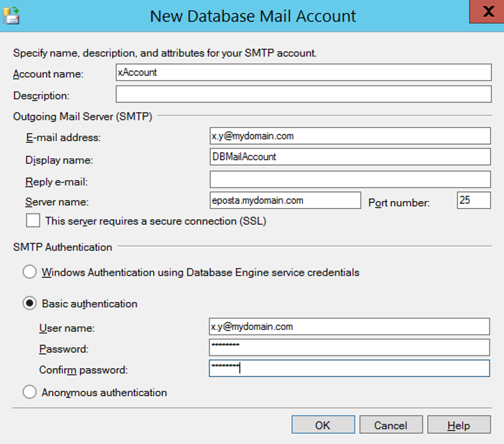Click the User name field
This screenshot has height=444, width=504.
pyautogui.click(x=349, y=326)
